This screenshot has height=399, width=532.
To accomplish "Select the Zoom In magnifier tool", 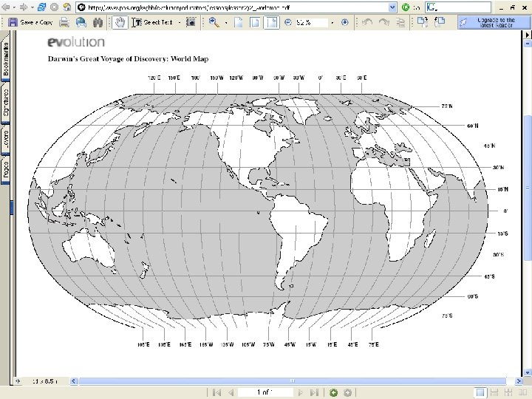I will pos(214,22).
